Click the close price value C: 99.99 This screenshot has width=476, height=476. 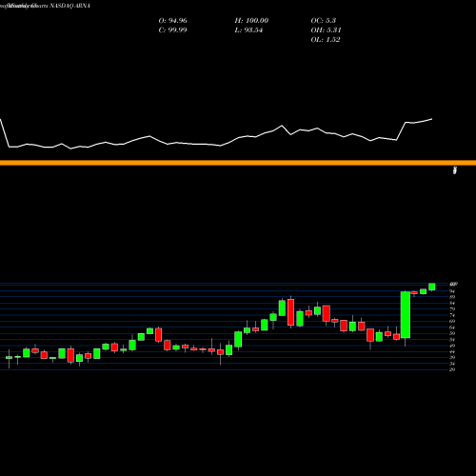point(172,30)
